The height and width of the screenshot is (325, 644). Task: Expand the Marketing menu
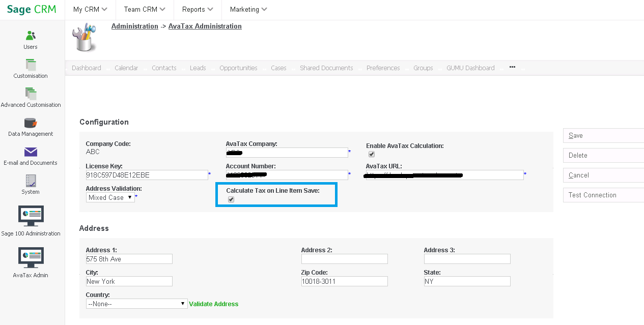248,10
